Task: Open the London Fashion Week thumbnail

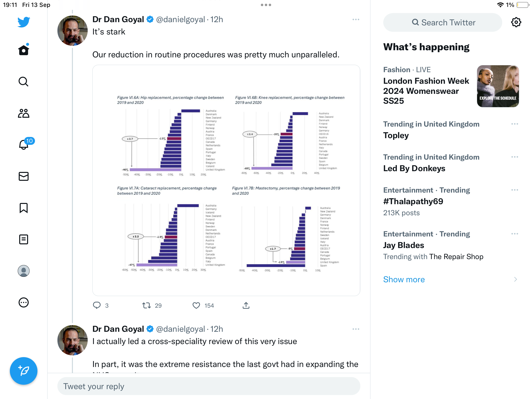Action: click(x=498, y=86)
